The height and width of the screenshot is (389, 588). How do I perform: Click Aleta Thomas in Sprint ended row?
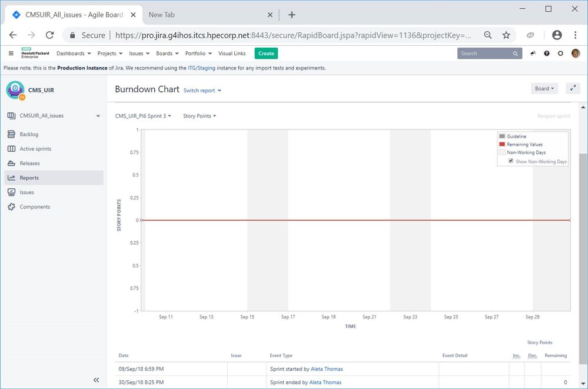pos(325,383)
